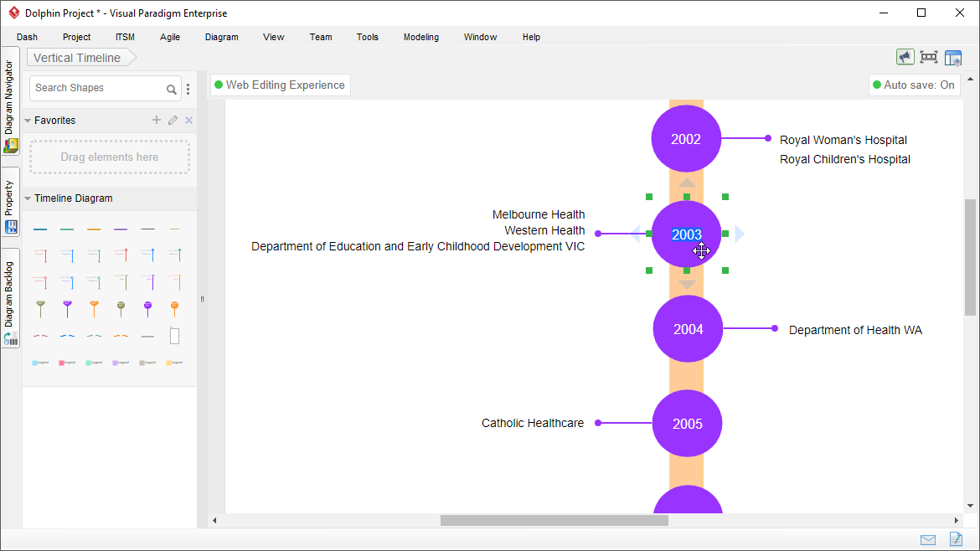The width and height of the screenshot is (980, 551).
Task: Click the up arrow above the 2003 node
Action: 687,183
